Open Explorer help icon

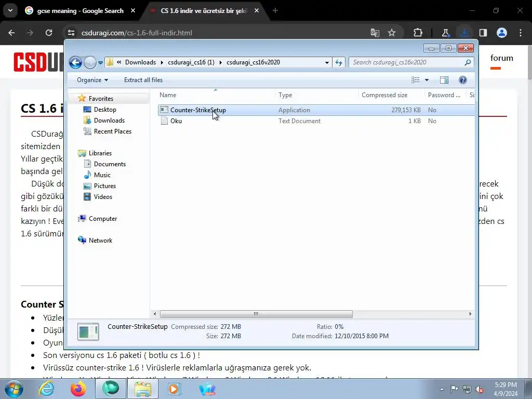463,80
